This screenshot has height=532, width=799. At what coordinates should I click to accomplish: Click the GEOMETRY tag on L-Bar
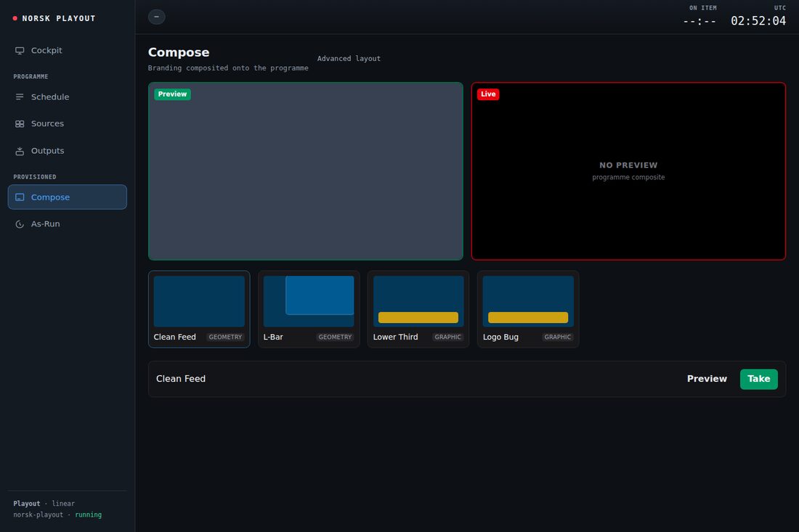tap(335, 337)
